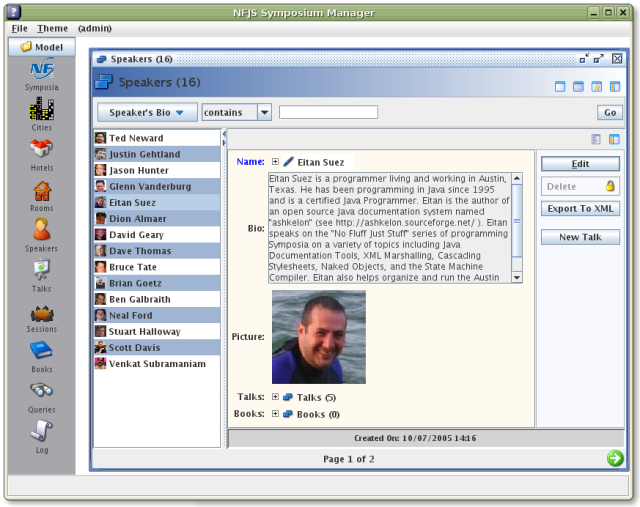Open the Cities icon in sidebar
The image size is (640, 507).
[x=42, y=110]
